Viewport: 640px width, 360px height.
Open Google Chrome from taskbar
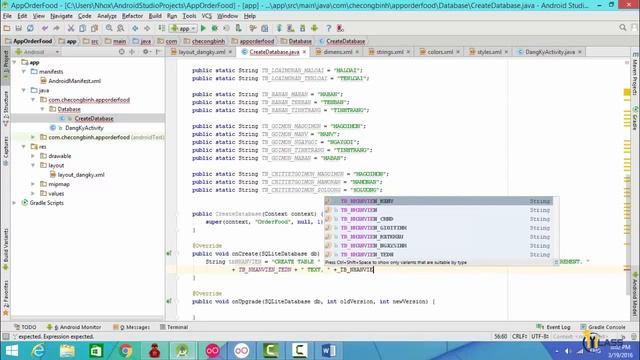125,351
